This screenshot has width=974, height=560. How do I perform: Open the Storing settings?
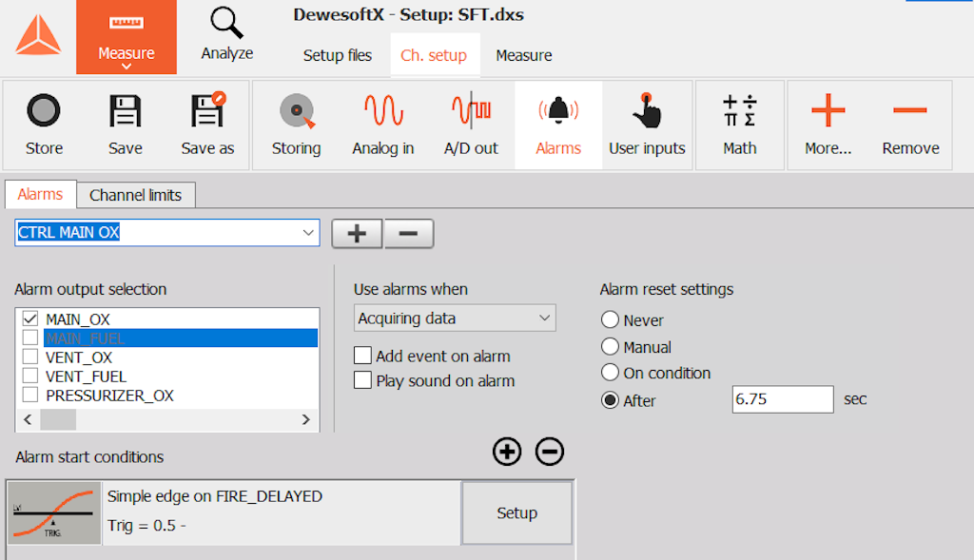[297, 125]
